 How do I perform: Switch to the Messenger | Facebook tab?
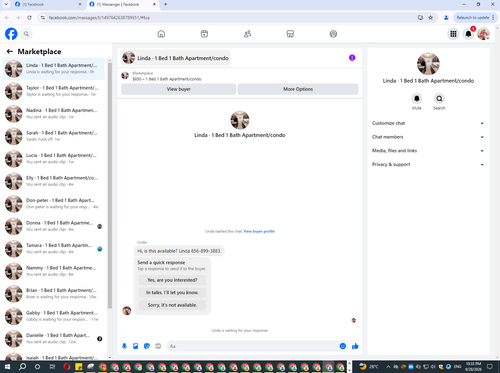click(122, 4)
